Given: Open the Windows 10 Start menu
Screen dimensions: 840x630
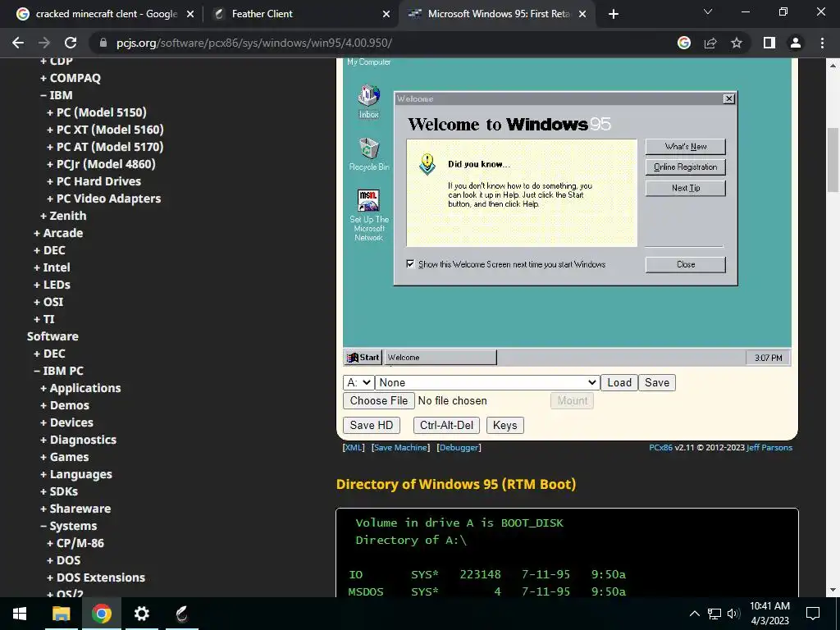Looking at the screenshot, I should 20,614.
